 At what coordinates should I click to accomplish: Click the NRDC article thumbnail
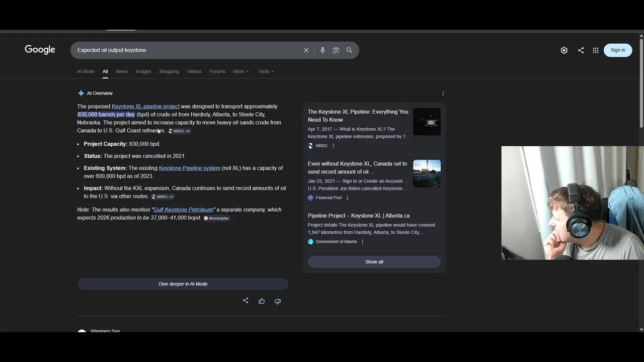pyautogui.click(x=427, y=122)
